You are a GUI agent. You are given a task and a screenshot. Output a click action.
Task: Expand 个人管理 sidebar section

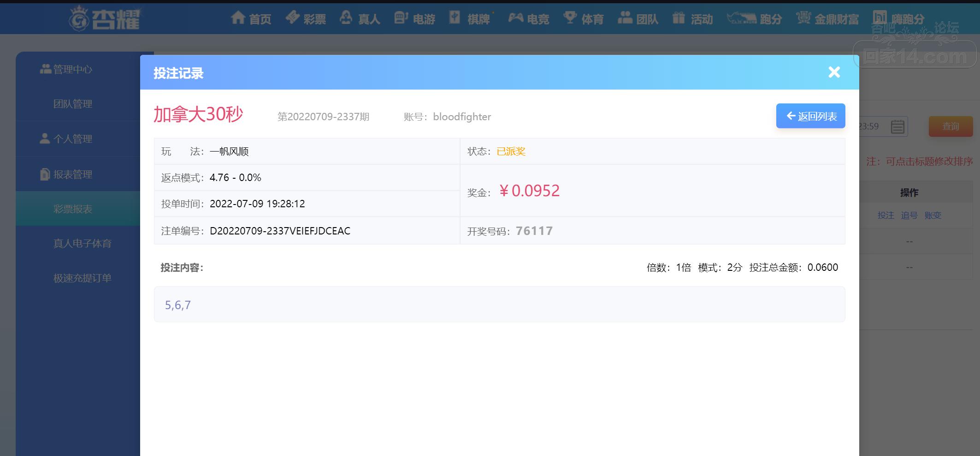click(x=73, y=139)
